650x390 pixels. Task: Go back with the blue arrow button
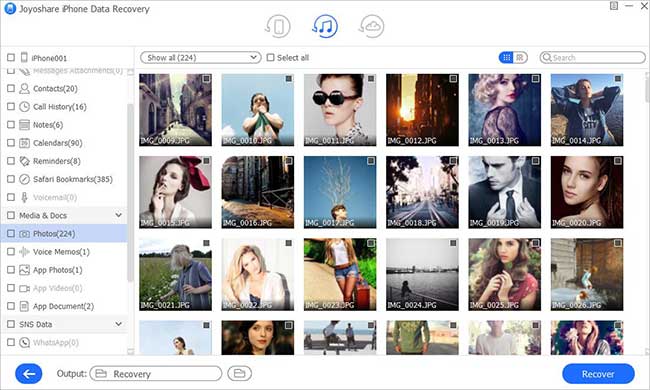(29, 374)
